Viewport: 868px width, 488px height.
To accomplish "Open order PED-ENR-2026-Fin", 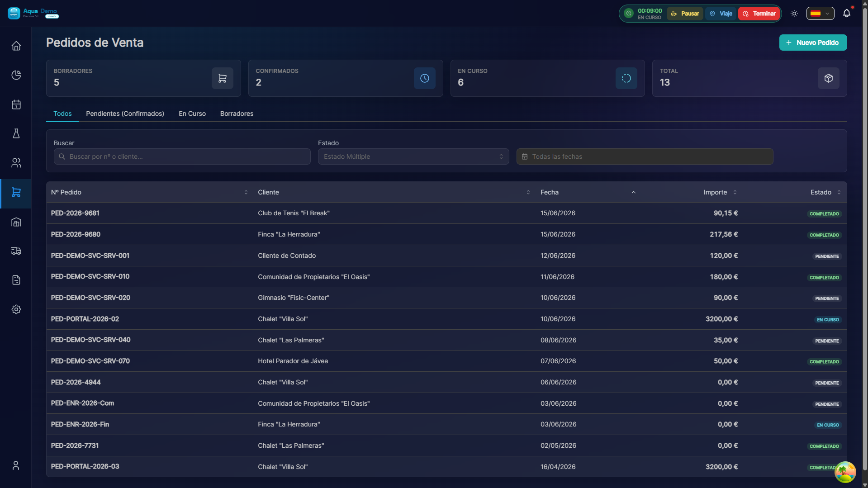I will 80,424.
